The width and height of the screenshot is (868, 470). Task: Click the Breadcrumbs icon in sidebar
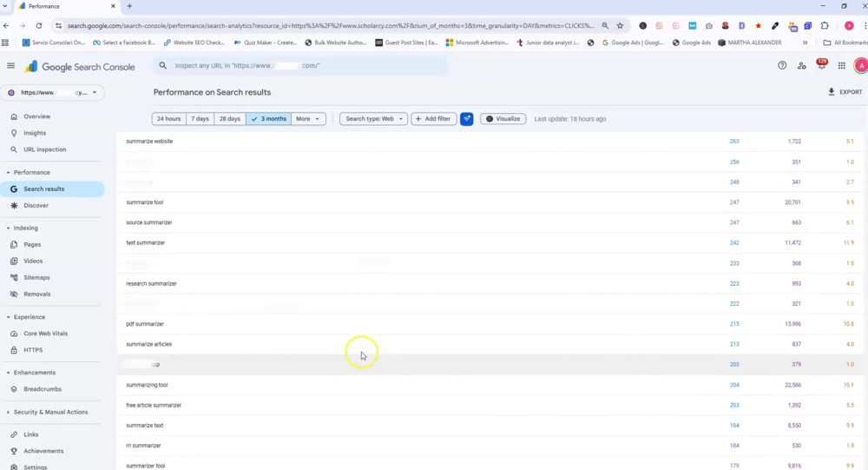[x=14, y=389]
